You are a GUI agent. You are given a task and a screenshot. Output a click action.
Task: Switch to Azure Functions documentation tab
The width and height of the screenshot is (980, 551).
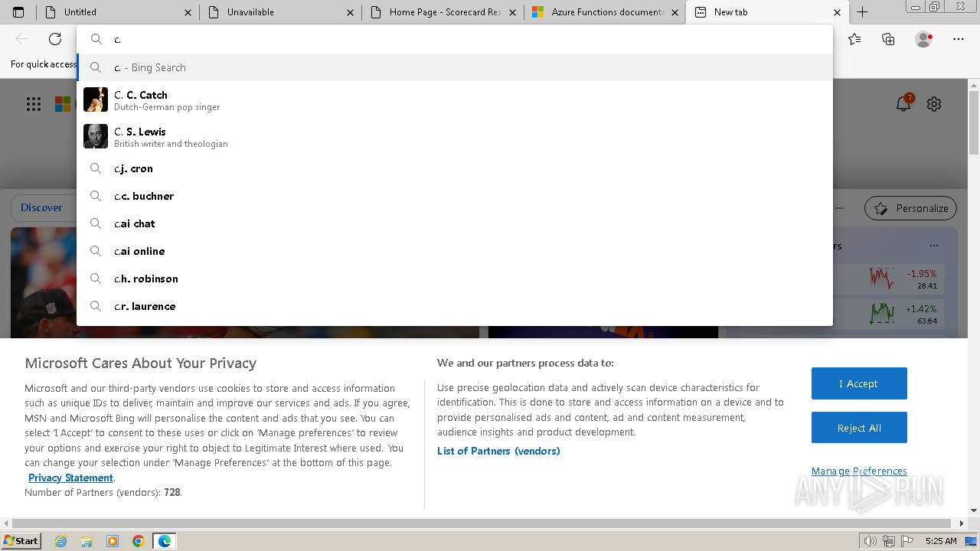(x=605, y=12)
